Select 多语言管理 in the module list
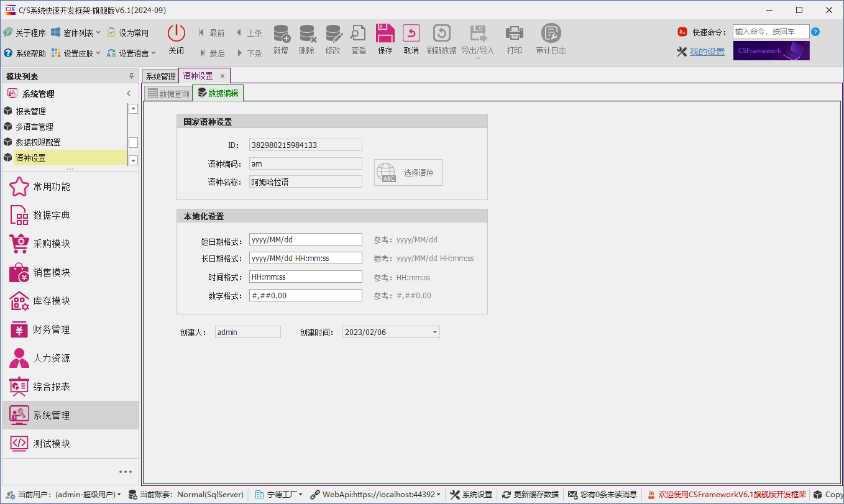The width and height of the screenshot is (844, 504). 65,127
